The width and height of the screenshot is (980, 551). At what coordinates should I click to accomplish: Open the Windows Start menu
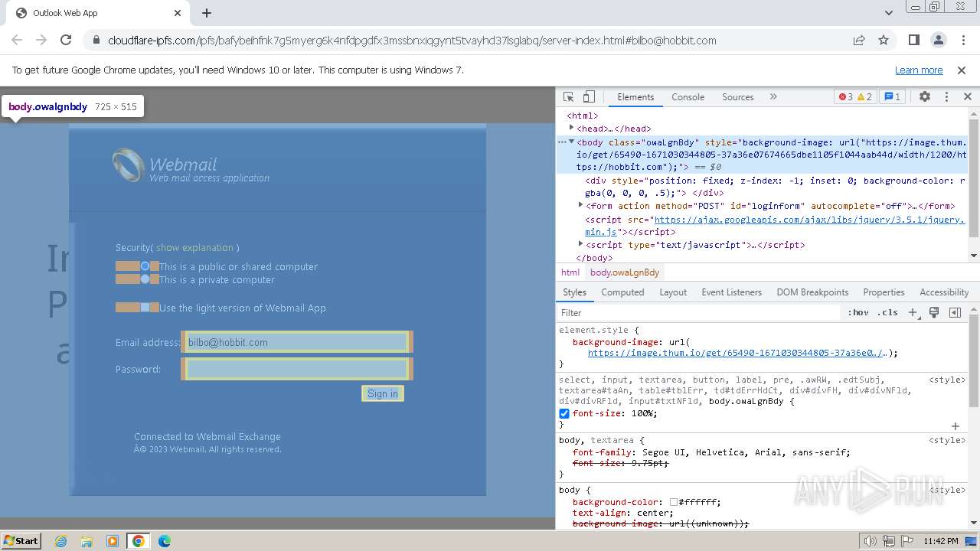coord(21,541)
